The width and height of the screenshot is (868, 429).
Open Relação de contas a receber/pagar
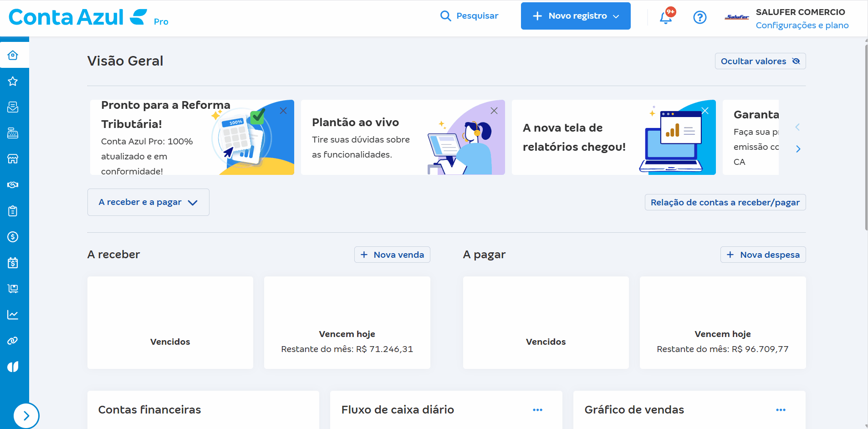click(725, 202)
